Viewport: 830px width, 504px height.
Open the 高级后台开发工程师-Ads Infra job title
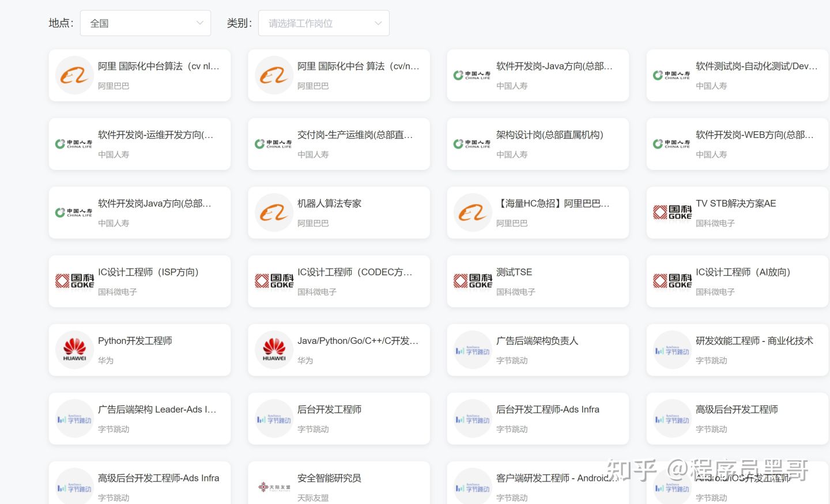[x=159, y=478]
